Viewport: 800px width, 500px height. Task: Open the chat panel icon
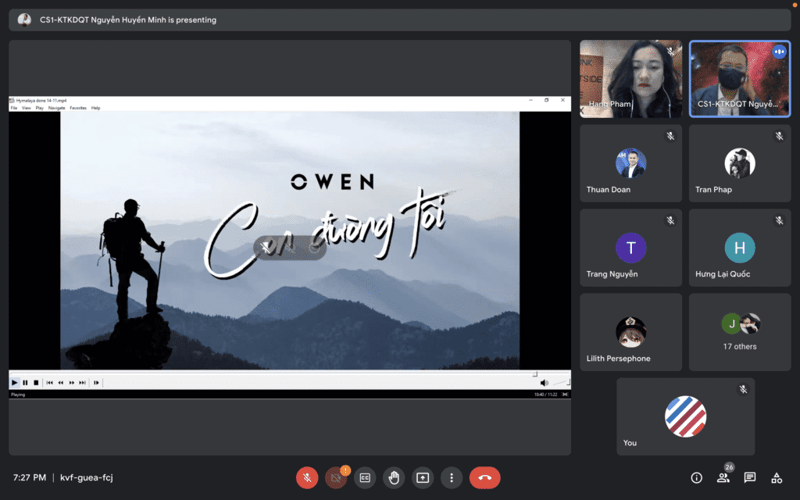coord(749,478)
